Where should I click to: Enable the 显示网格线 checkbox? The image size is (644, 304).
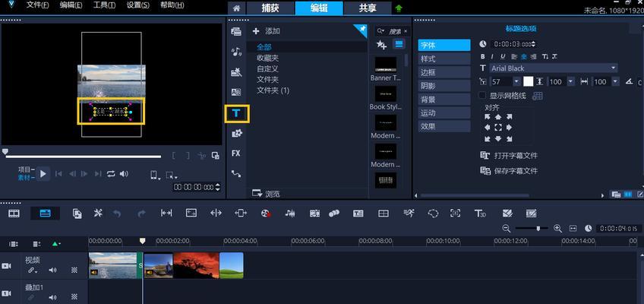pyautogui.click(x=482, y=95)
